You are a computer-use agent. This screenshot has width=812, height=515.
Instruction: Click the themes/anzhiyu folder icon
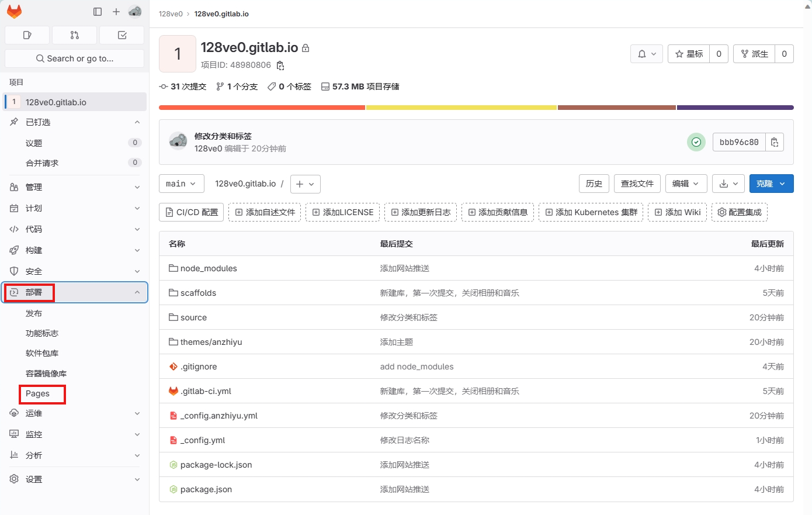[173, 342]
